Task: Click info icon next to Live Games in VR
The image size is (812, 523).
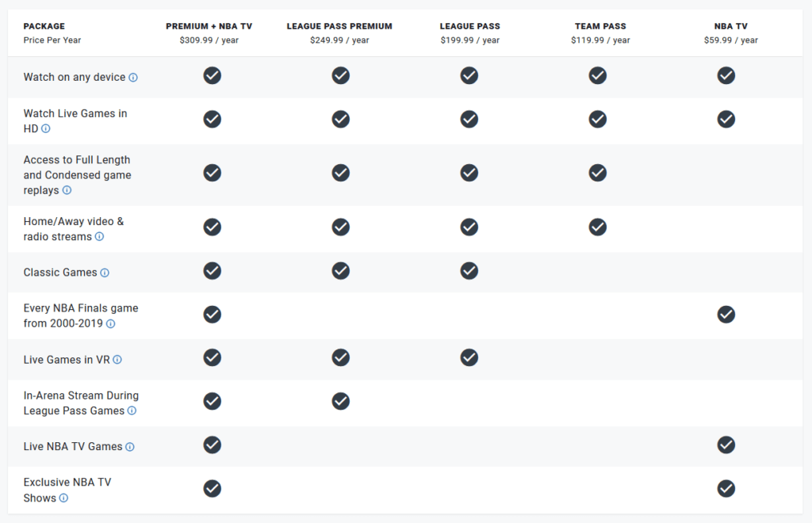Action: click(117, 360)
